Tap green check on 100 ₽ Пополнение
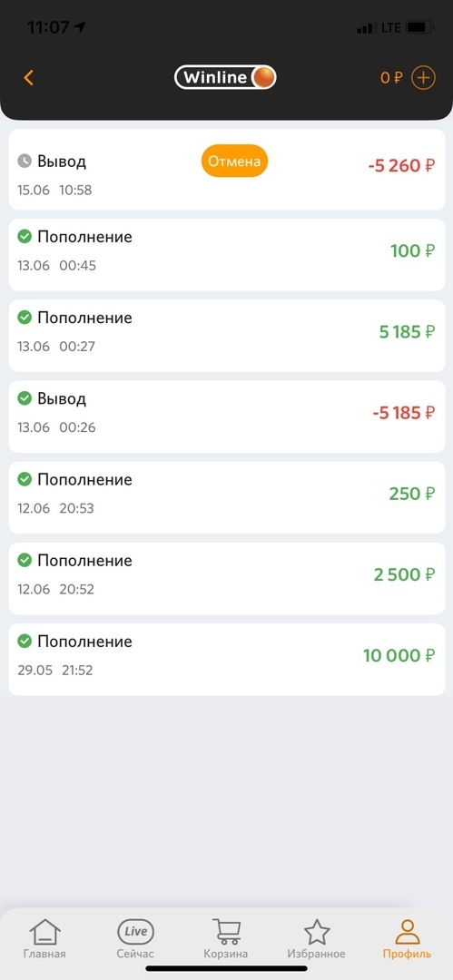453x980 pixels. tap(25, 237)
